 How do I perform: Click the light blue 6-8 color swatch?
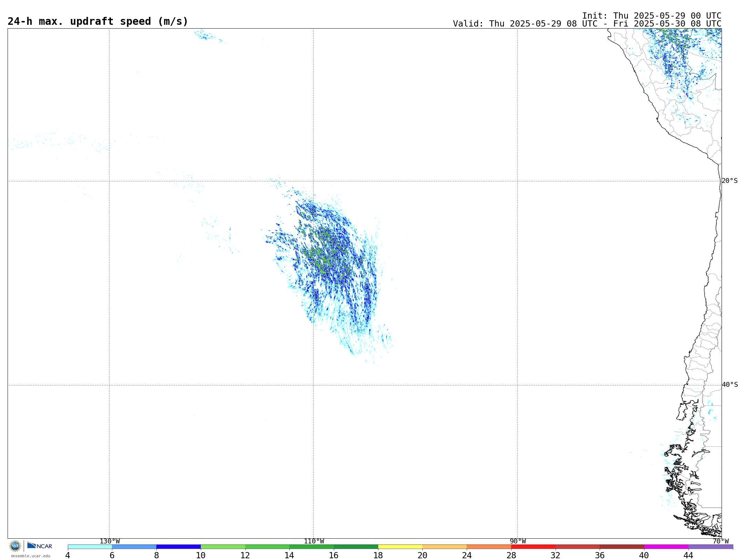tap(134, 547)
